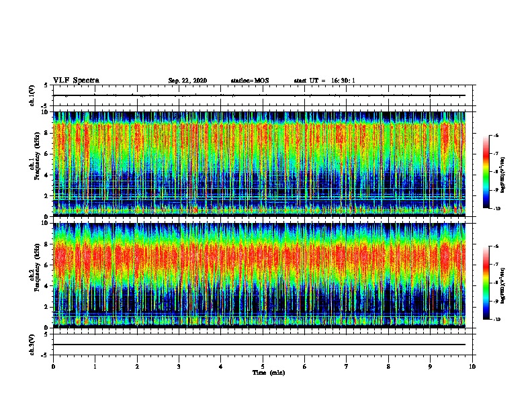Screen dimensions: 532x411
Task: Click time axis tick label "10"
Action: coord(472,367)
